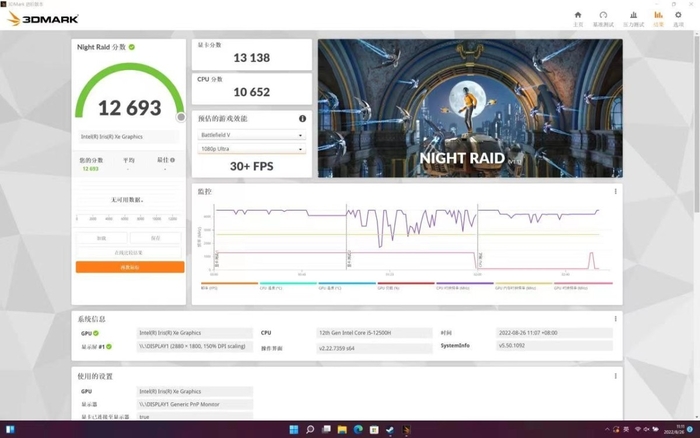Open the monitoring panel three-dot menu
Image resolution: width=700 pixels, height=438 pixels.
point(615,191)
